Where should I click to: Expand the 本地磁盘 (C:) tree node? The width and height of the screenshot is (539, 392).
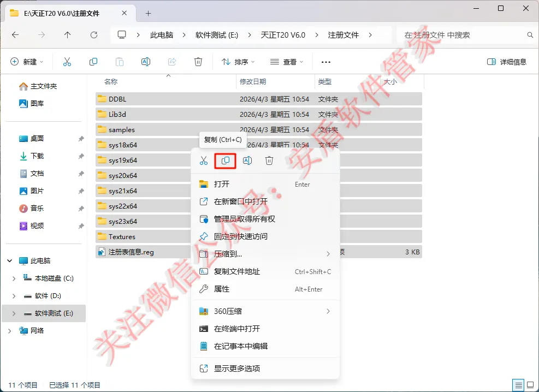click(x=14, y=278)
